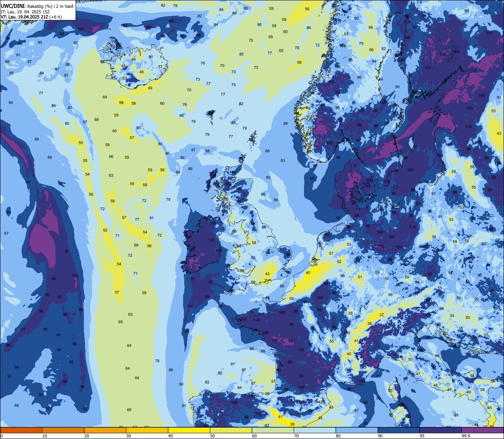Click the '39' humidity value near the bottom edge
Viewport: 504px width, 439px height.
[x=292, y=424]
